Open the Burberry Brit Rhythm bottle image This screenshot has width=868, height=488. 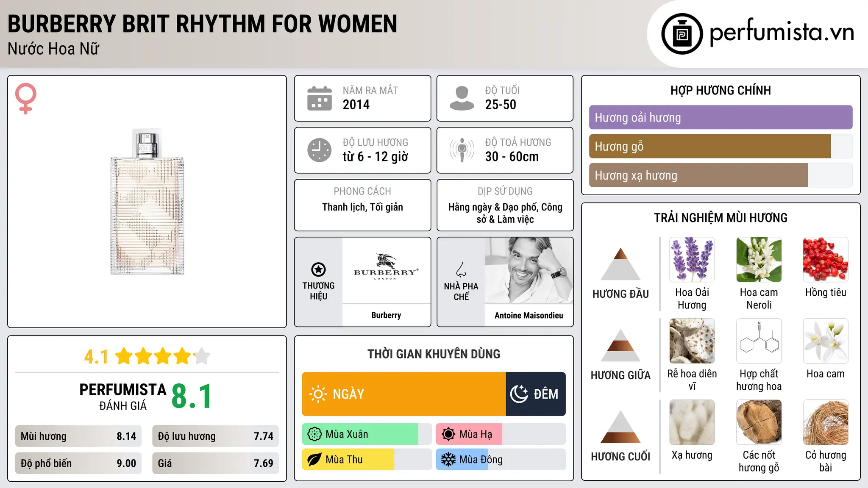pos(147,202)
